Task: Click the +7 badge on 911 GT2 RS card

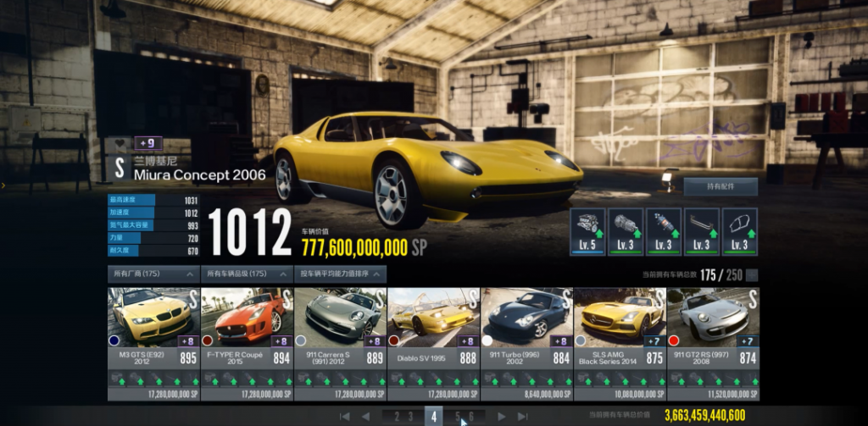Action: 748,340
